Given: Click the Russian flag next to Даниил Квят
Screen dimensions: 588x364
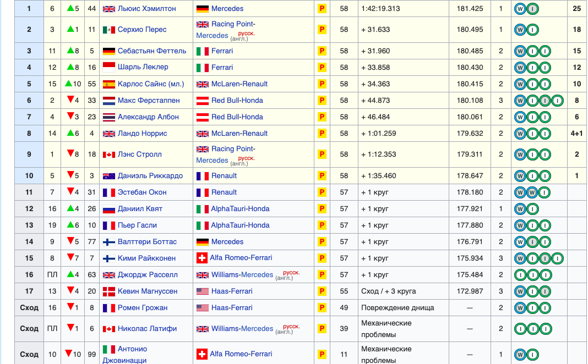Looking at the screenshot, I should (109, 209).
